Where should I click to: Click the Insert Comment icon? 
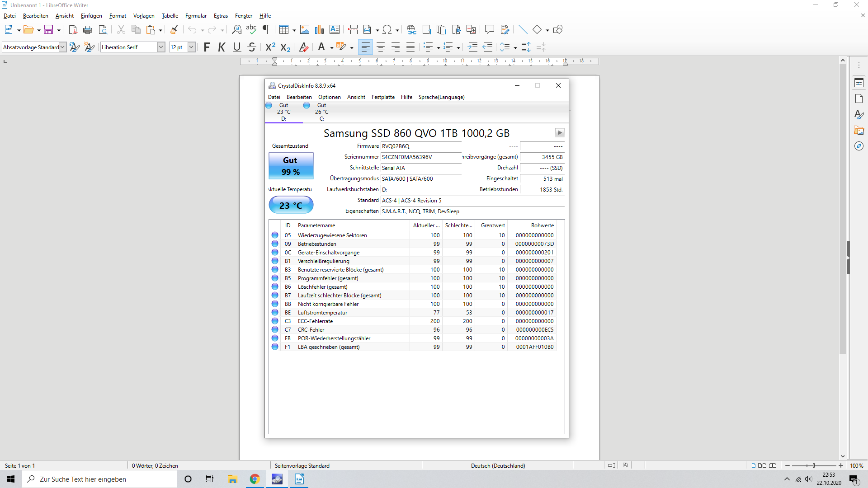(489, 30)
